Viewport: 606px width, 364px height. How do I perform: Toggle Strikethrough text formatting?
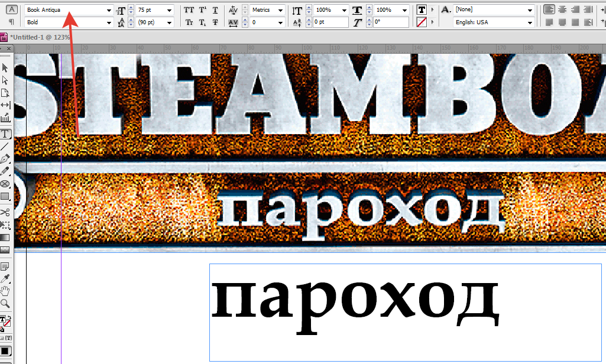215,22
